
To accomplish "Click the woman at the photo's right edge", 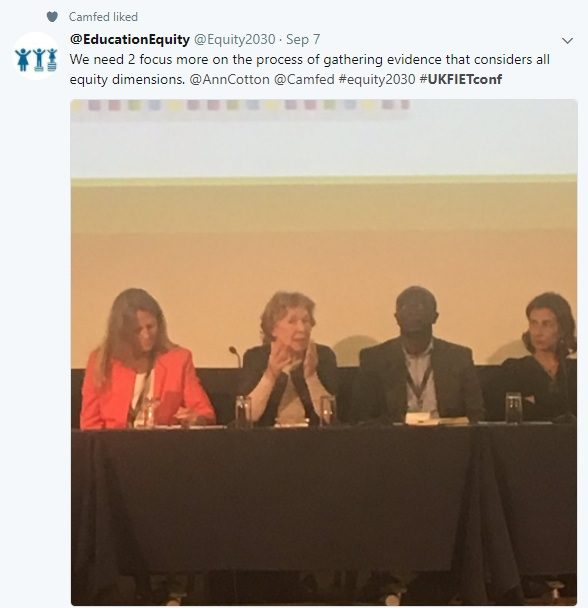I will 543,357.
